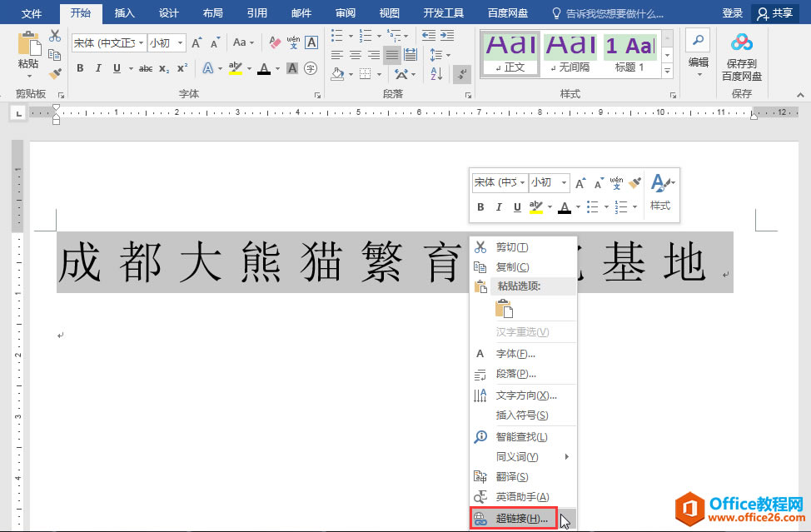This screenshot has width=811, height=532.
Task: Apply character border icon in ribbon
Action: [311, 42]
